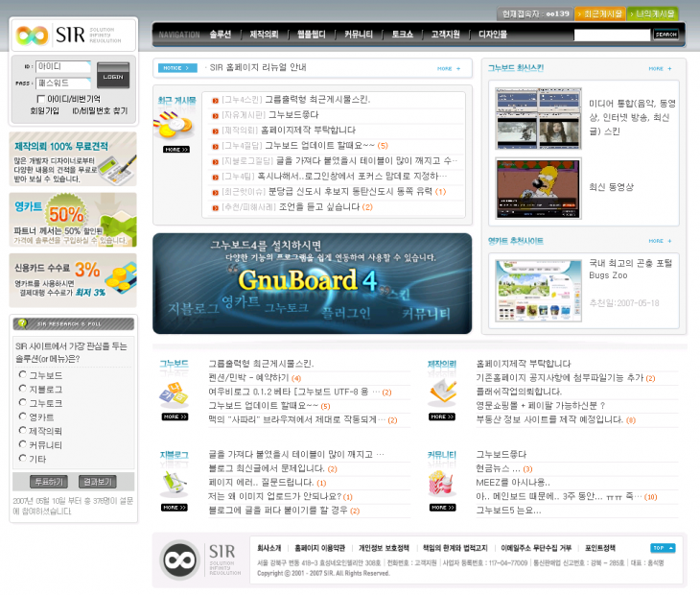The image size is (700, 595).
Task: Open post '플래쉬작업의뢰합니다.'
Action: (x=519, y=392)
